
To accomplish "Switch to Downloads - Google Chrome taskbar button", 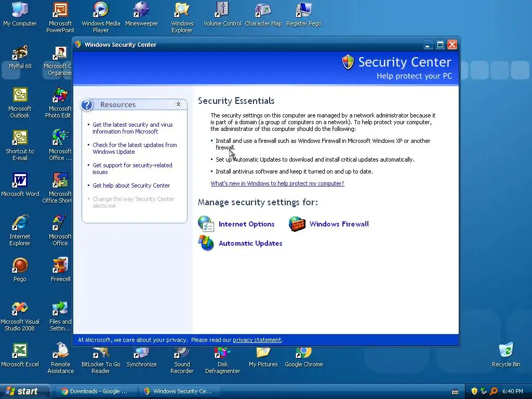I will click(96, 391).
